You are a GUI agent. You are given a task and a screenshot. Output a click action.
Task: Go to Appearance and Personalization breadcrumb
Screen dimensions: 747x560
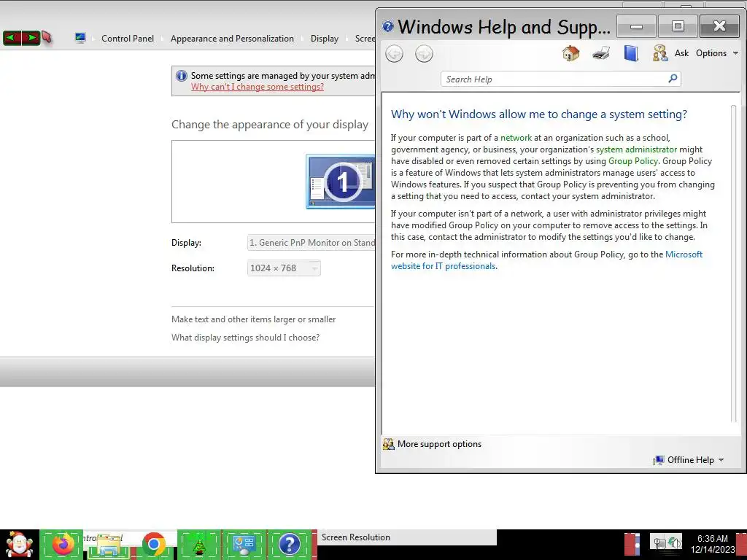click(232, 39)
